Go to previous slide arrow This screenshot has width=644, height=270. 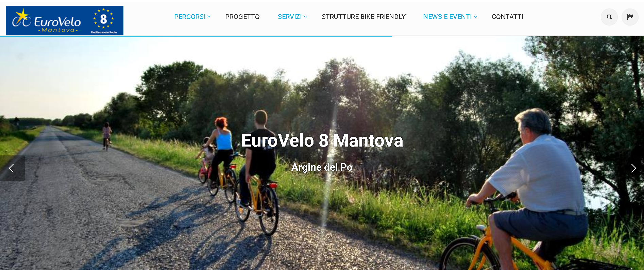pyautogui.click(x=12, y=168)
